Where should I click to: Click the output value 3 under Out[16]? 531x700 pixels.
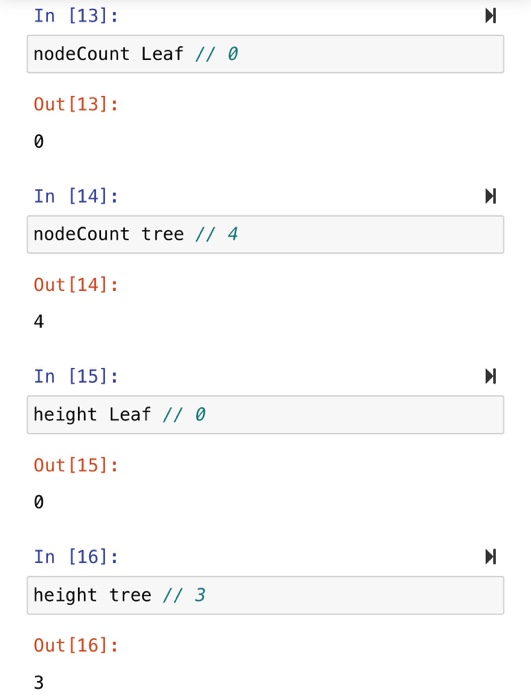tap(39, 683)
